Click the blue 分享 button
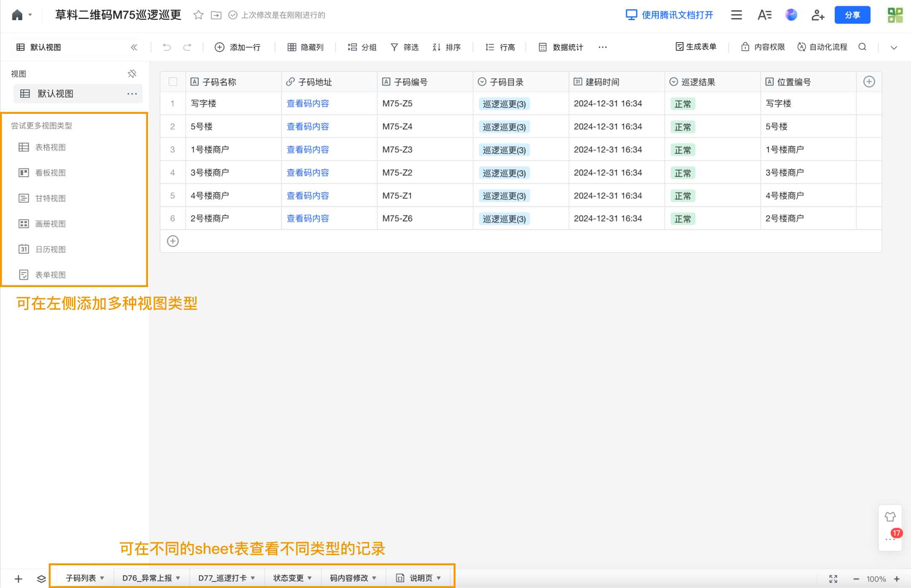 pos(852,15)
